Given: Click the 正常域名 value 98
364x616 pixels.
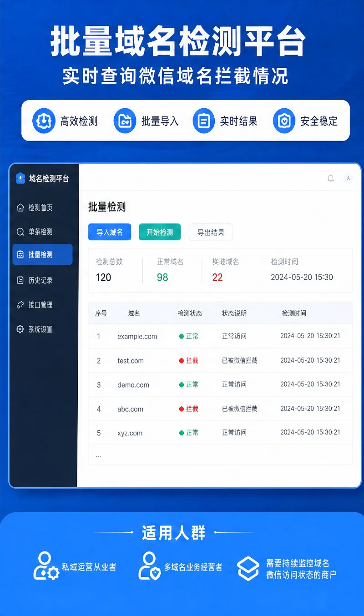Looking at the screenshot, I should coord(162,278).
